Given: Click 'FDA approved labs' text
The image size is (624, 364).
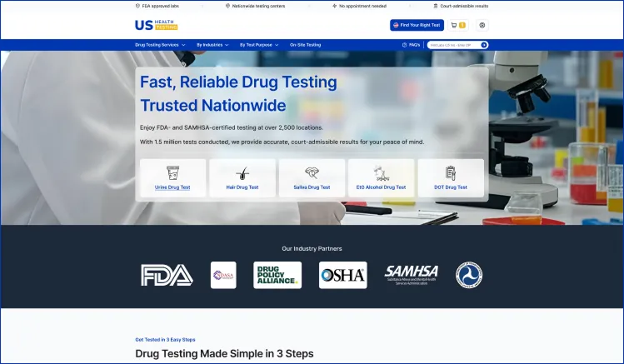Looking at the screenshot, I should 161,6.
